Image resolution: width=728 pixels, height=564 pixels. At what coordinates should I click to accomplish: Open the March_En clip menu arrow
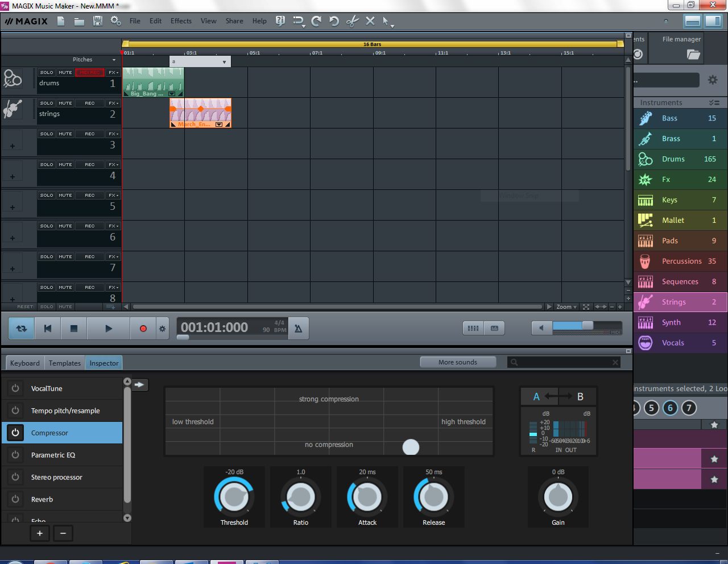tap(219, 125)
